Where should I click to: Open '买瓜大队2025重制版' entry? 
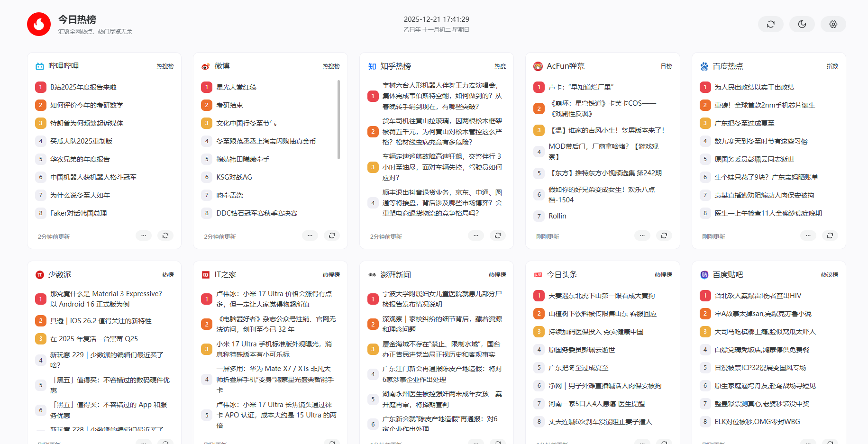pos(82,141)
